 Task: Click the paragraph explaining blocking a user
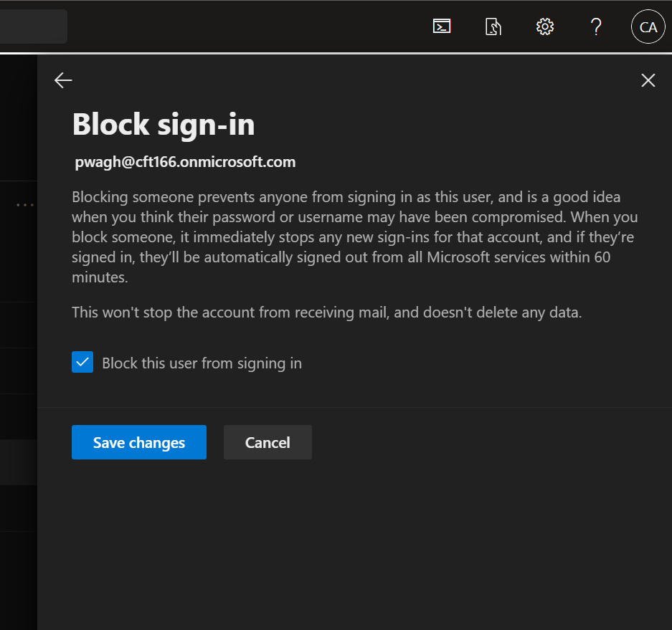[354, 237]
